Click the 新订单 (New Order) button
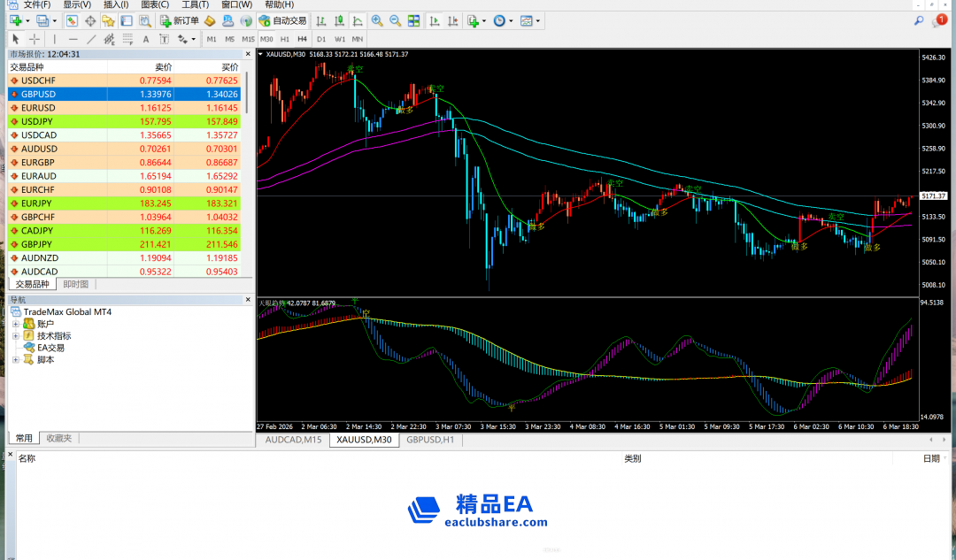The width and height of the screenshot is (956, 560). pos(179,20)
